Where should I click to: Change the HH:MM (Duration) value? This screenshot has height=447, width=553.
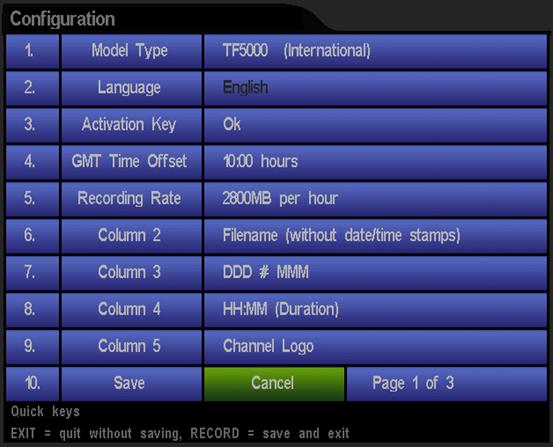pos(376,310)
